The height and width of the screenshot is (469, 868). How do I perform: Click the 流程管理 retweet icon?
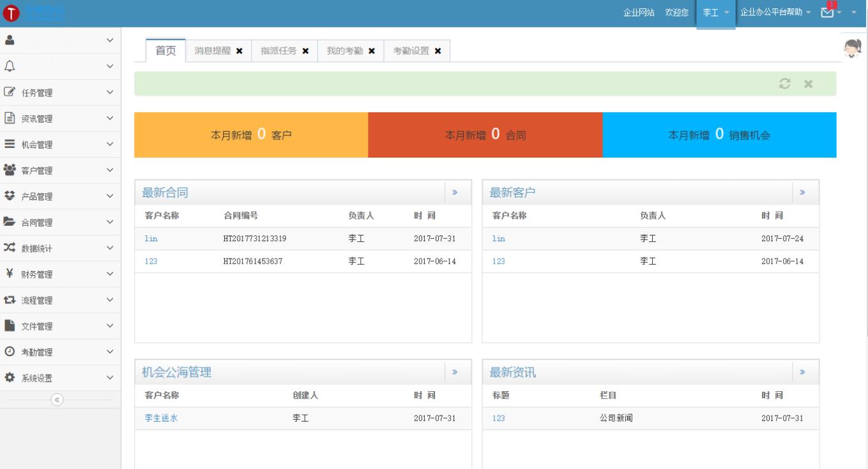pyautogui.click(x=10, y=300)
